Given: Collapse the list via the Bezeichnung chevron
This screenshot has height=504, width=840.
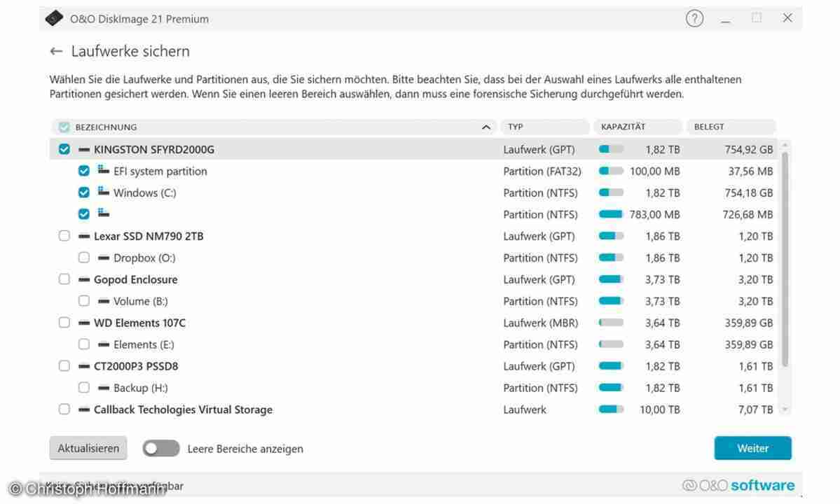Looking at the screenshot, I should click(x=486, y=127).
